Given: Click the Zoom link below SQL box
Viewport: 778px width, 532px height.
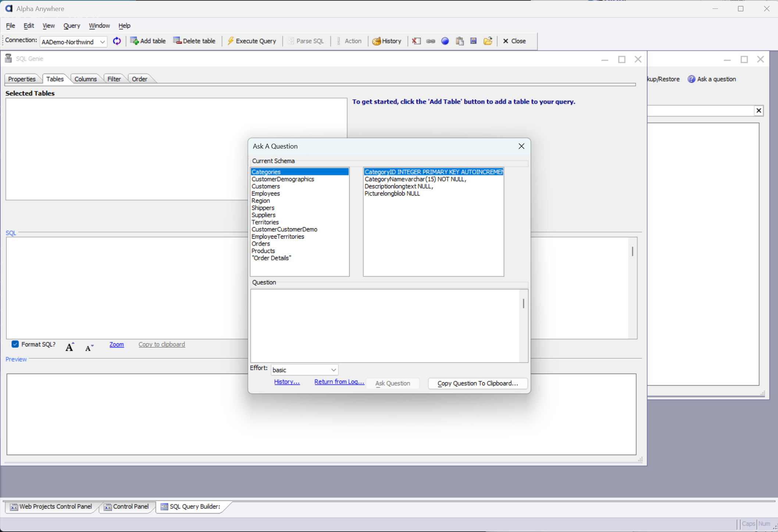Looking at the screenshot, I should [117, 344].
